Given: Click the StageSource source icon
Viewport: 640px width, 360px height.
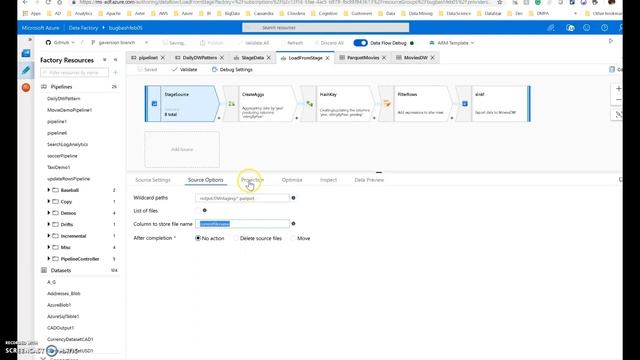Looking at the screenshot, I should tap(154, 104).
